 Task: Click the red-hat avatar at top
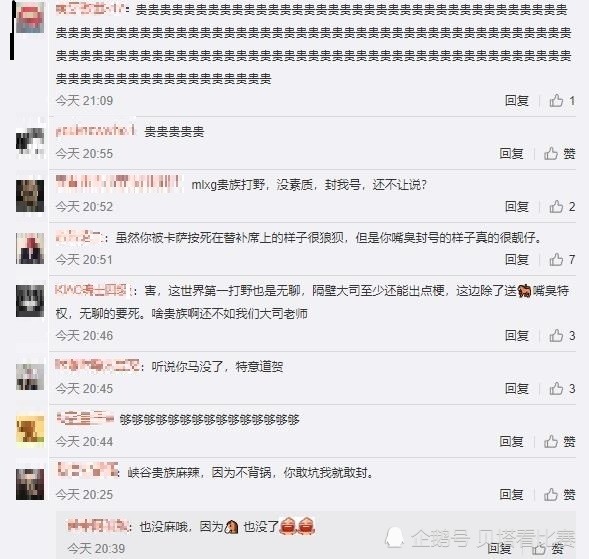[x=30, y=18]
